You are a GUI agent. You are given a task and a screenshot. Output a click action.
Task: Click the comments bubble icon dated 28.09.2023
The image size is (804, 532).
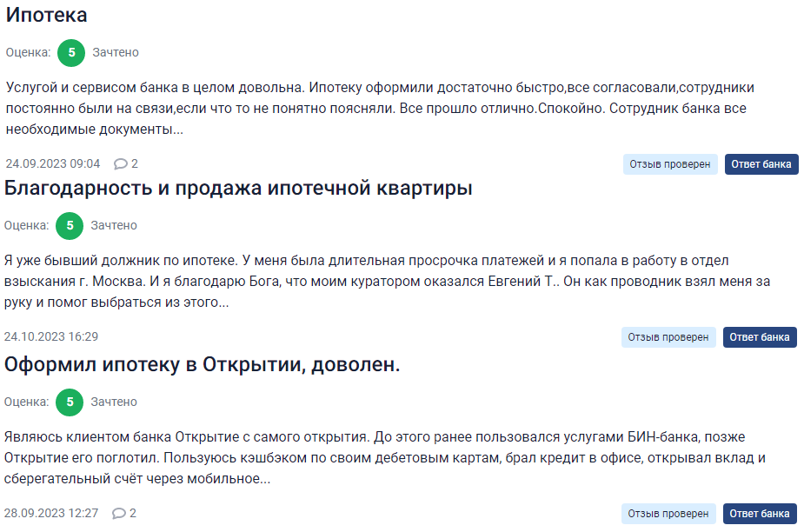click(x=119, y=514)
